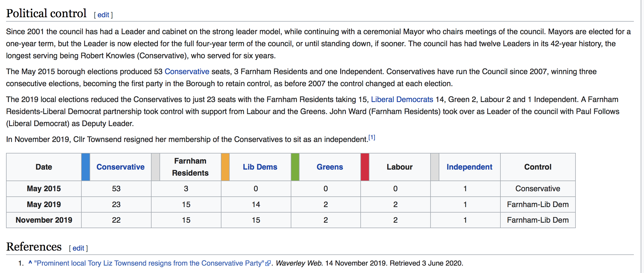Click the November 2019 row header
The width and height of the screenshot is (644, 273).
[44, 220]
